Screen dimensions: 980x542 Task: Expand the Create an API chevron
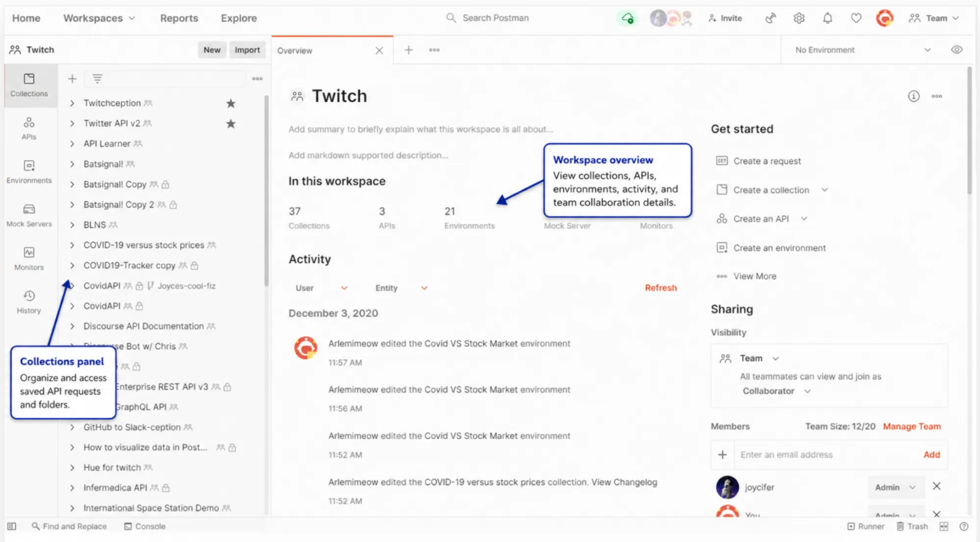coord(804,219)
